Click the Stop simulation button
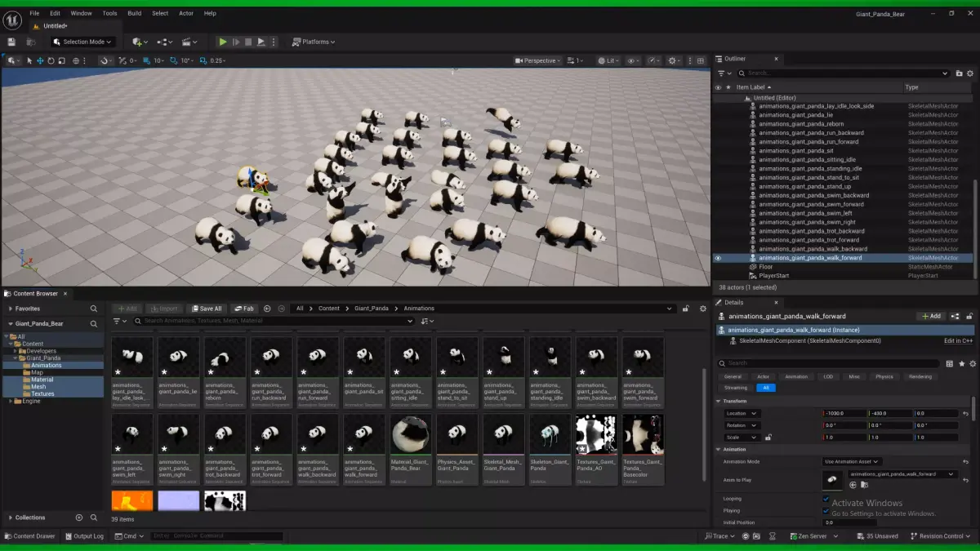 click(248, 42)
